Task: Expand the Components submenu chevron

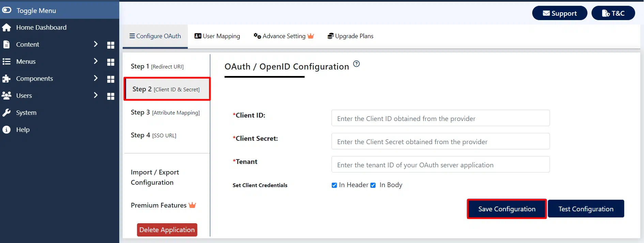Action: point(96,78)
